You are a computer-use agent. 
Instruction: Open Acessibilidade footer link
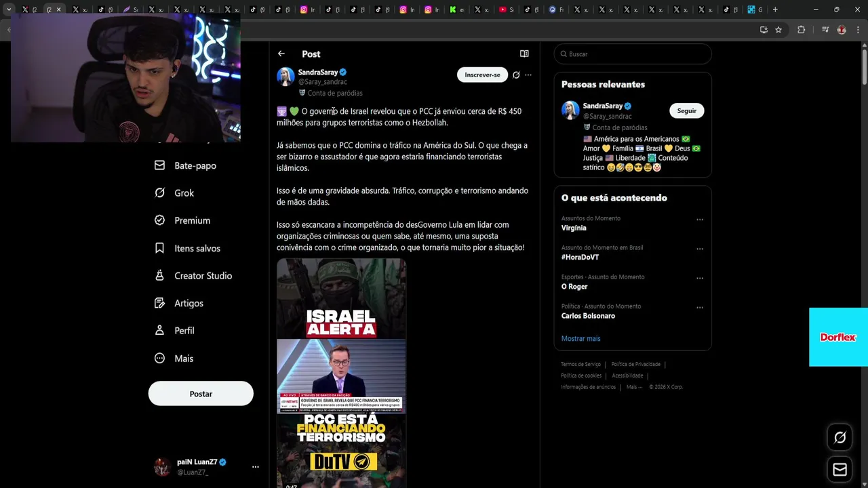pyautogui.click(x=627, y=375)
